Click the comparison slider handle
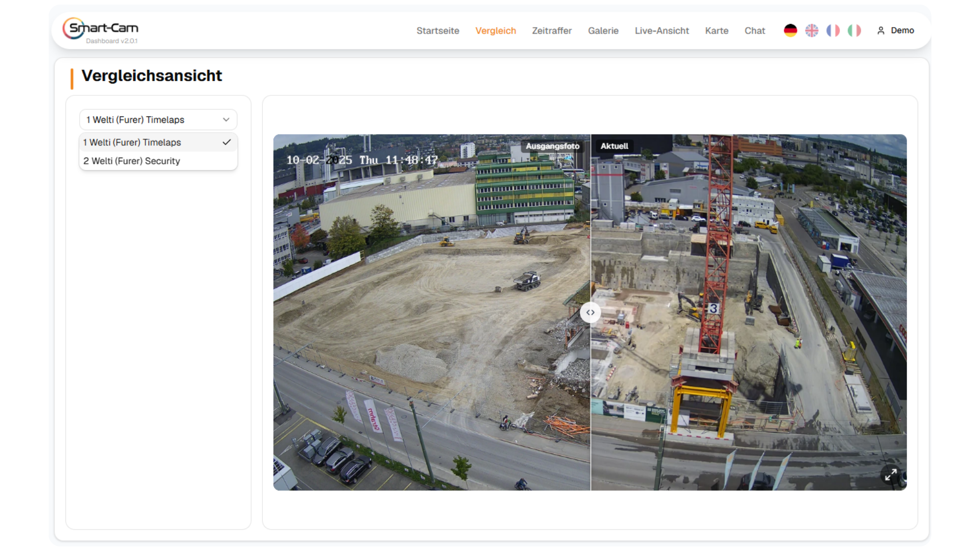This screenshot has height=551, width=980. 591,312
